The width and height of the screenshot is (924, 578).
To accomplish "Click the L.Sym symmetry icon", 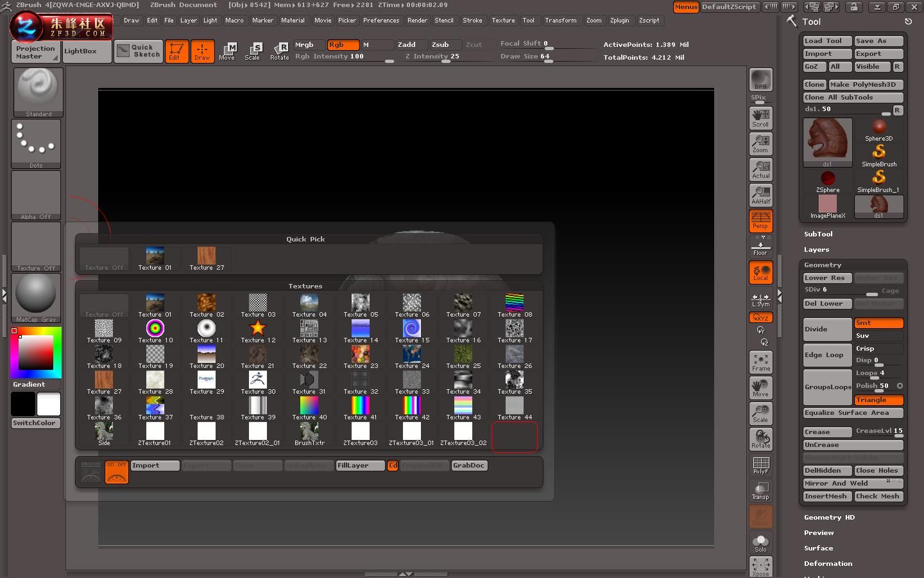I will [x=760, y=300].
